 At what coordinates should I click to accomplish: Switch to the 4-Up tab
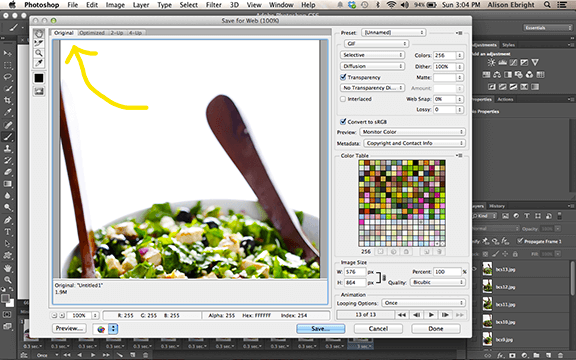point(135,33)
